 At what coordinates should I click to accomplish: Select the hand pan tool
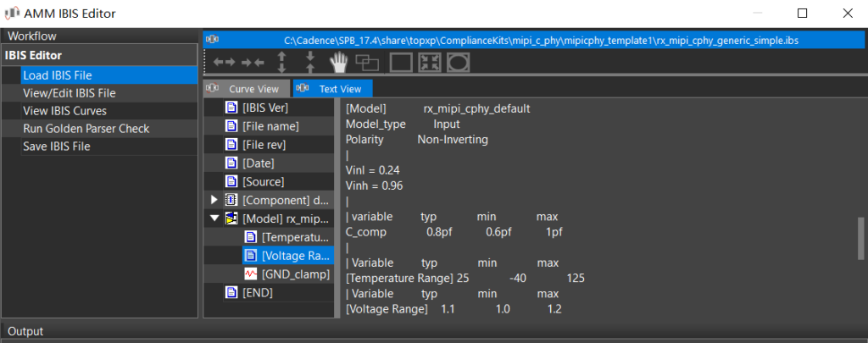(x=339, y=62)
